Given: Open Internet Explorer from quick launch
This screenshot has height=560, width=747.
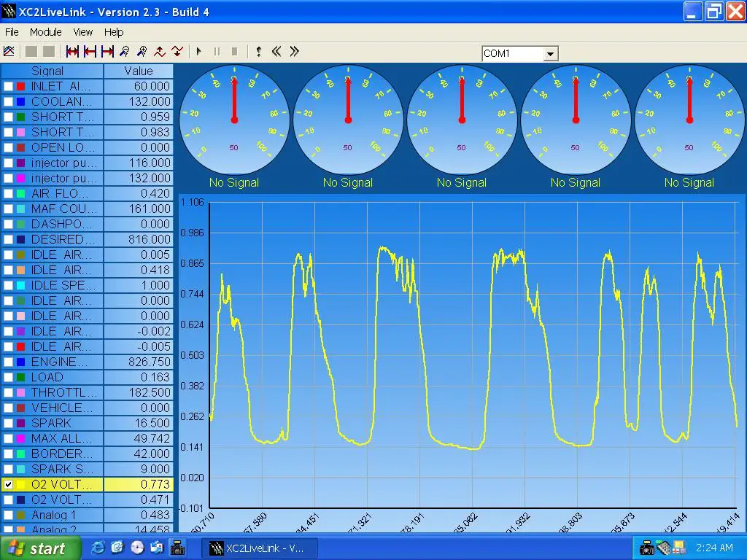Looking at the screenshot, I should coord(98,548).
